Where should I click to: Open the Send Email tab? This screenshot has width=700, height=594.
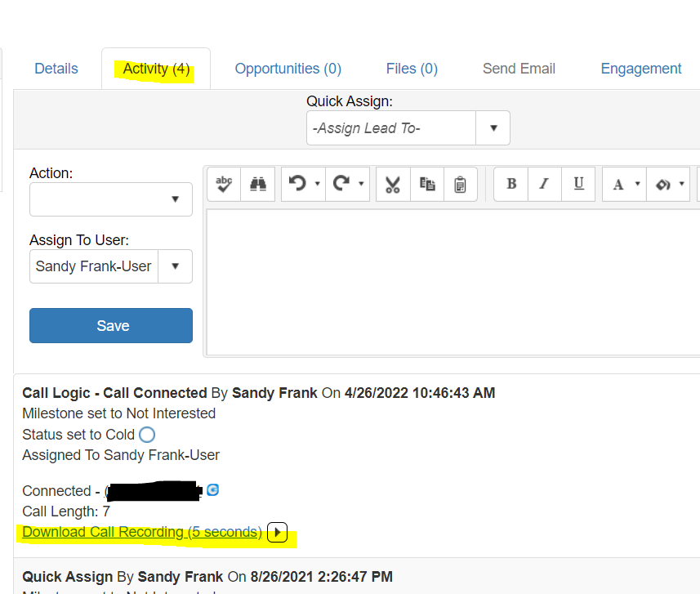pos(519,69)
